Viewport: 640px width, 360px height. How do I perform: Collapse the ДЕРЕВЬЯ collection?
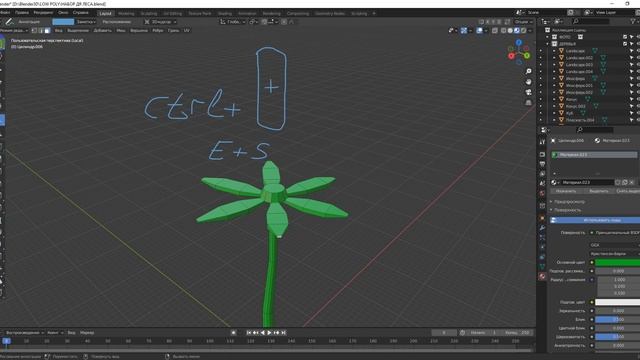coord(548,44)
